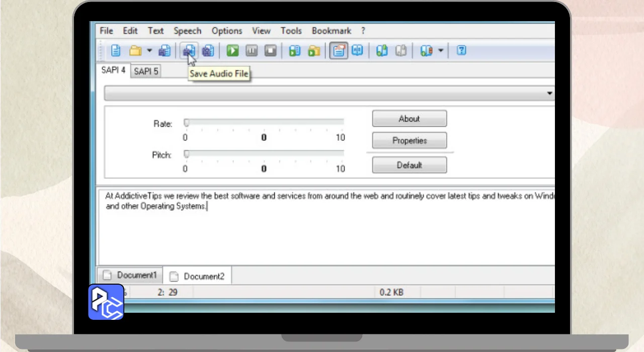Open the Tools menu
Viewport: 644px width, 352px height.
(x=291, y=31)
